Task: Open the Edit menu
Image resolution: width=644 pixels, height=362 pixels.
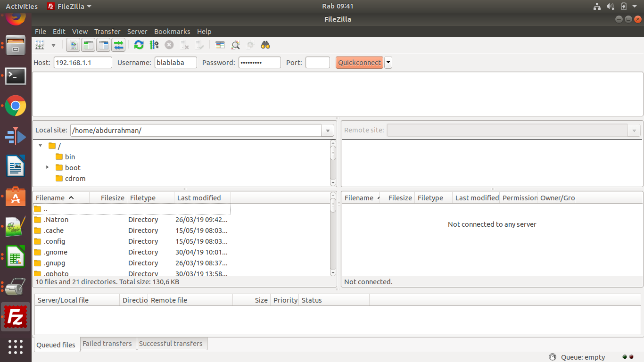Action: pyautogui.click(x=59, y=32)
